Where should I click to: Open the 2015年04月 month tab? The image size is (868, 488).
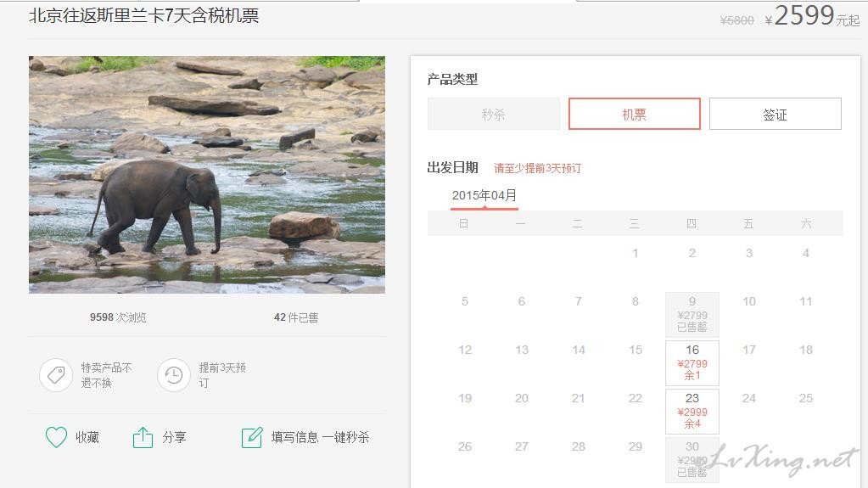point(484,196)
